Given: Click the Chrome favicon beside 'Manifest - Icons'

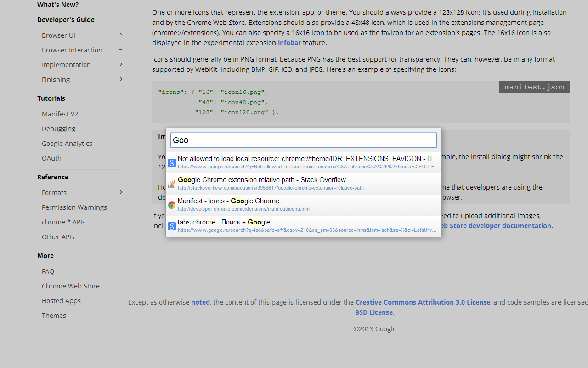Looking at the screenshot, I should [172, 205].
